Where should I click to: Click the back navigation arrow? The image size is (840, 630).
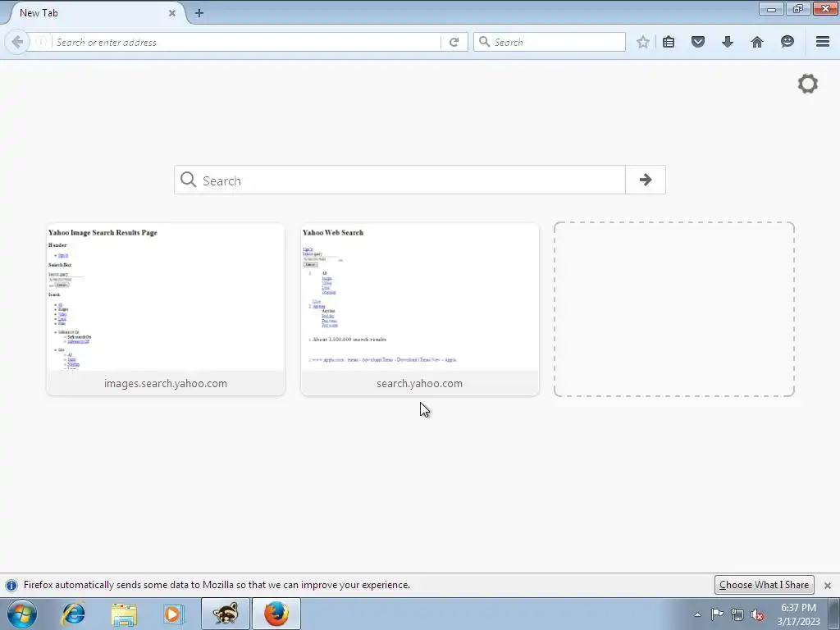point(17,42)
